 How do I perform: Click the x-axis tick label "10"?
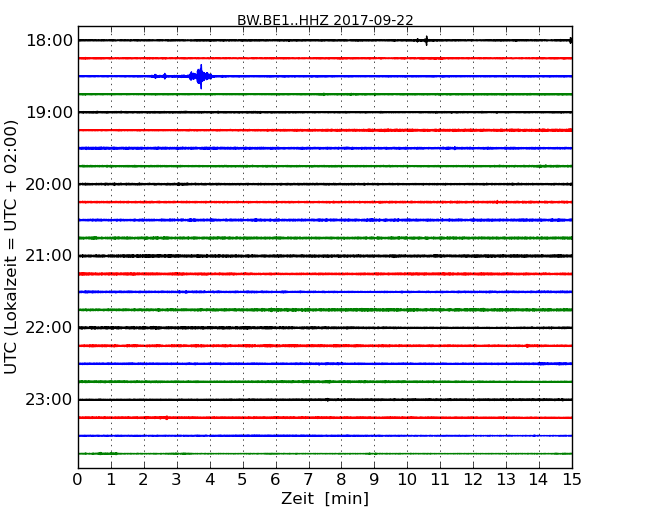pyautogui.click(x=407, y=479)
